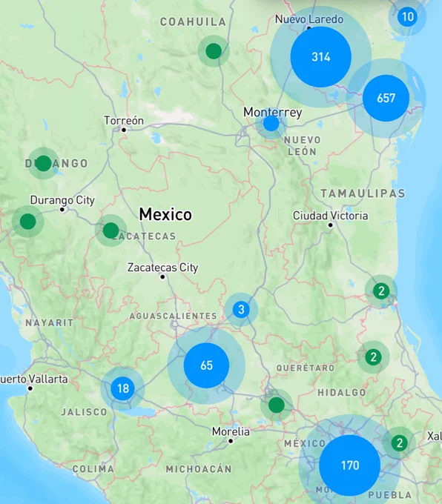Image resolution: width=442 pixels, height=504 pixels.
Task: Click the green marker over Durango label
Action: coord(44,163)
